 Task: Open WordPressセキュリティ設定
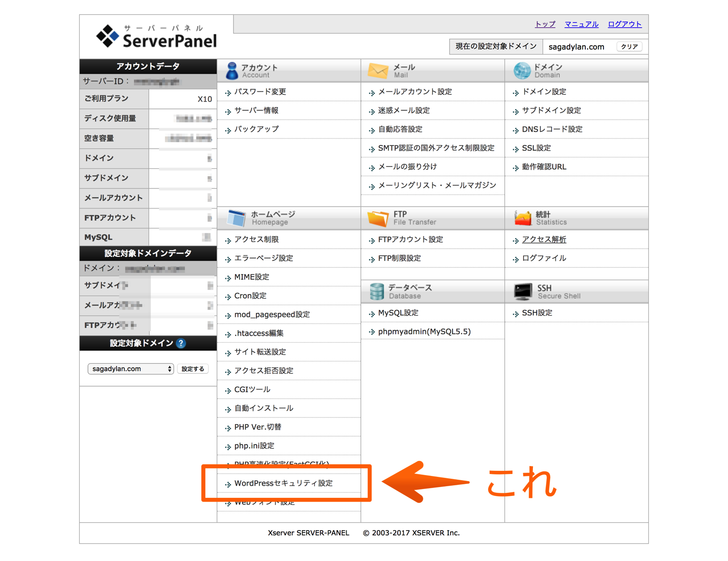click(x=284, y=483)
